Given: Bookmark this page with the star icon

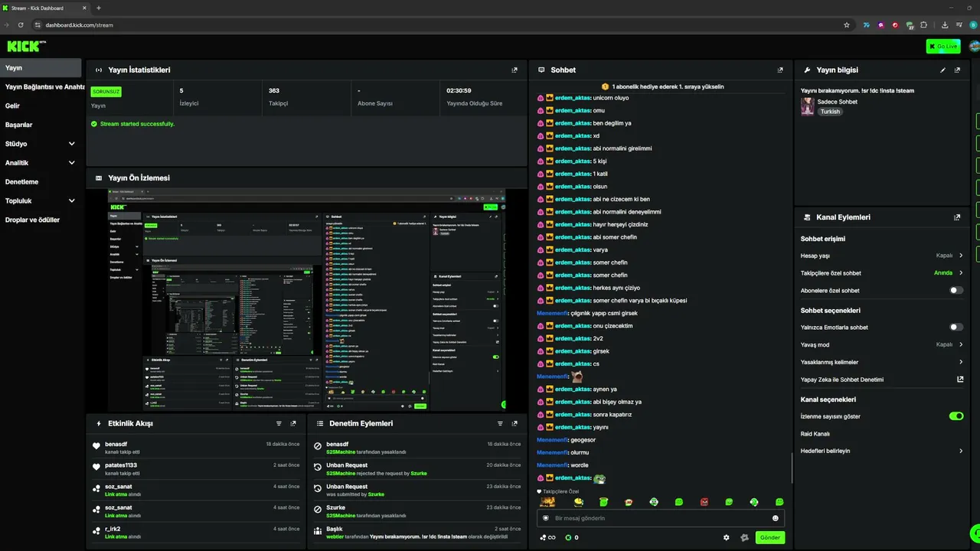Looking at the screenshot, I should point(846,24).
